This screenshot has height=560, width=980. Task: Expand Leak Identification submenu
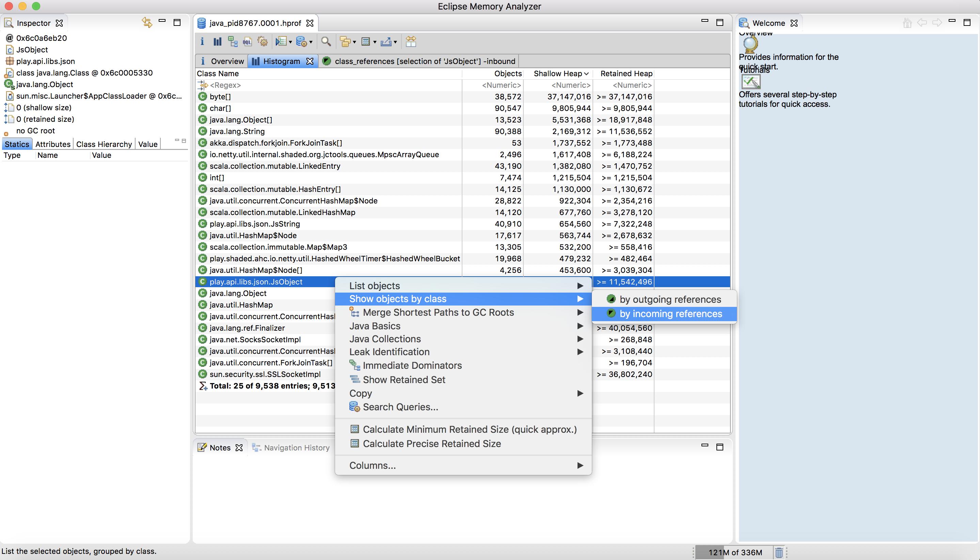(463, 351)
